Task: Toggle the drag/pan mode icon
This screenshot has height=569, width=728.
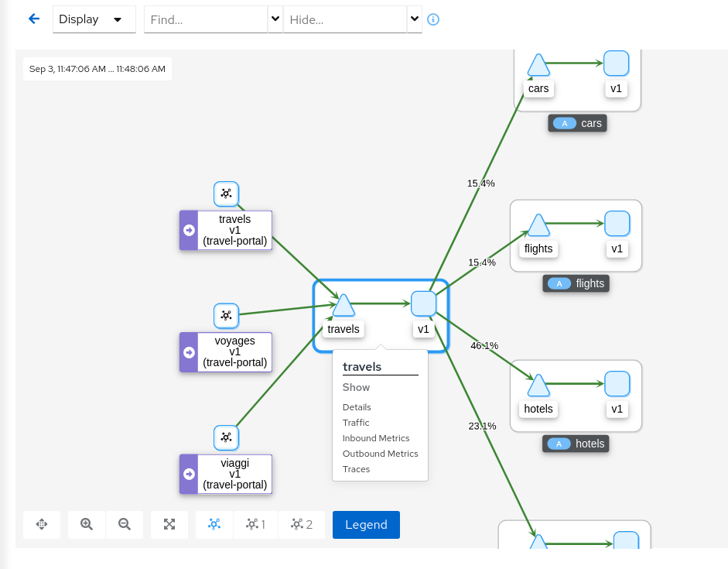Action: (x=42, y=524)
